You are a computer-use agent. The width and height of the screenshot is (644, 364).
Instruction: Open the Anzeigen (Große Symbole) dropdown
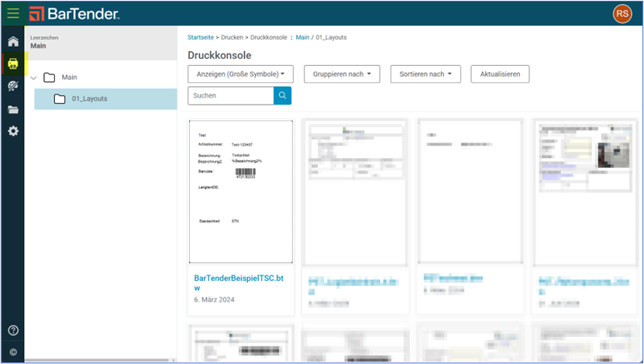[241, 74]
